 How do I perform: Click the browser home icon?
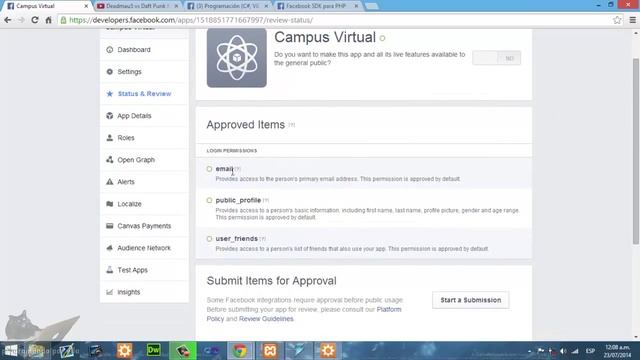(x=49, y=20)
